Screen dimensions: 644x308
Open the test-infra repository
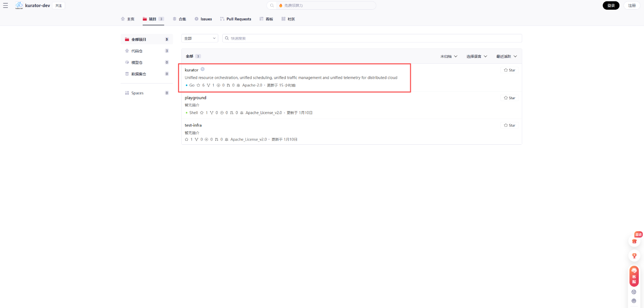point(193,125)
